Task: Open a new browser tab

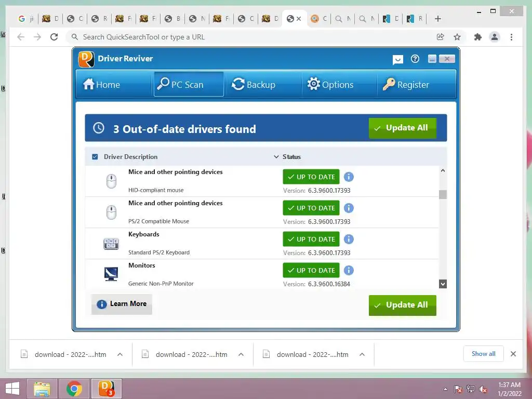Action: [437, 19]
